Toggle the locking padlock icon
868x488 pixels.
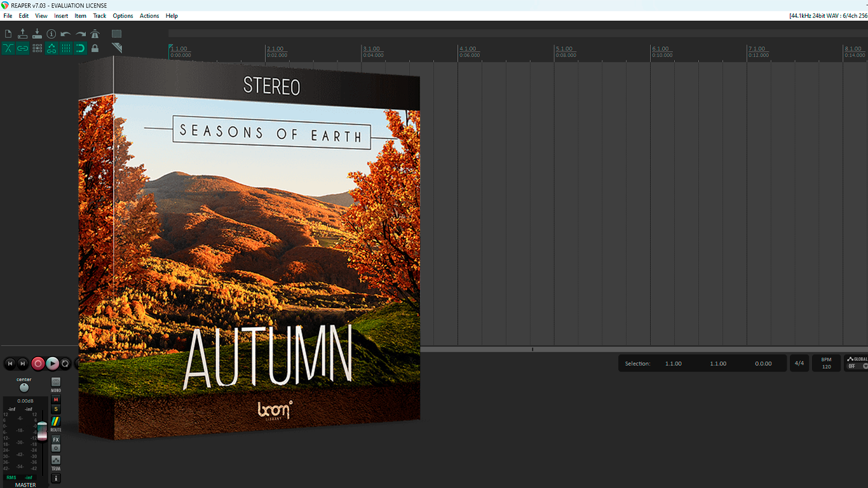(95, 48)
